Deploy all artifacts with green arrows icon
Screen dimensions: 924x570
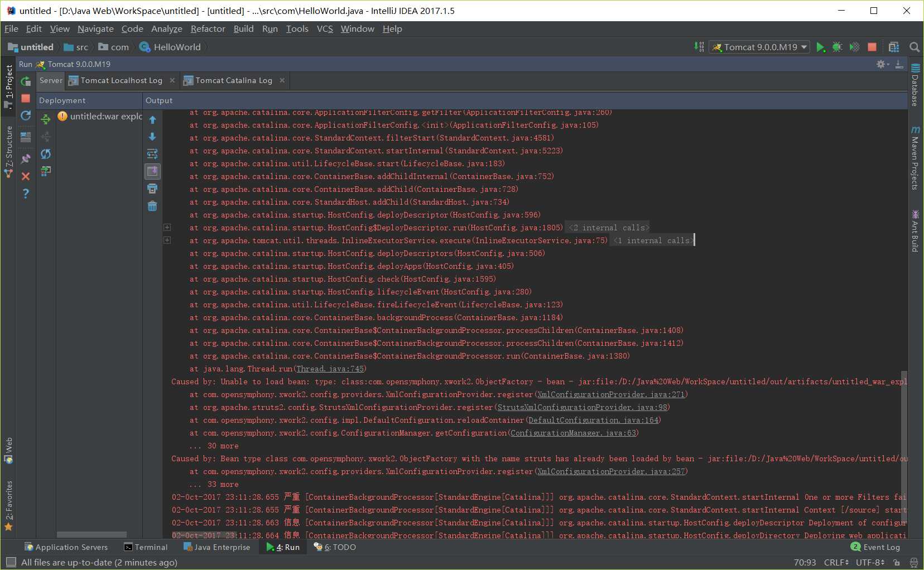[x=46, y=119]
